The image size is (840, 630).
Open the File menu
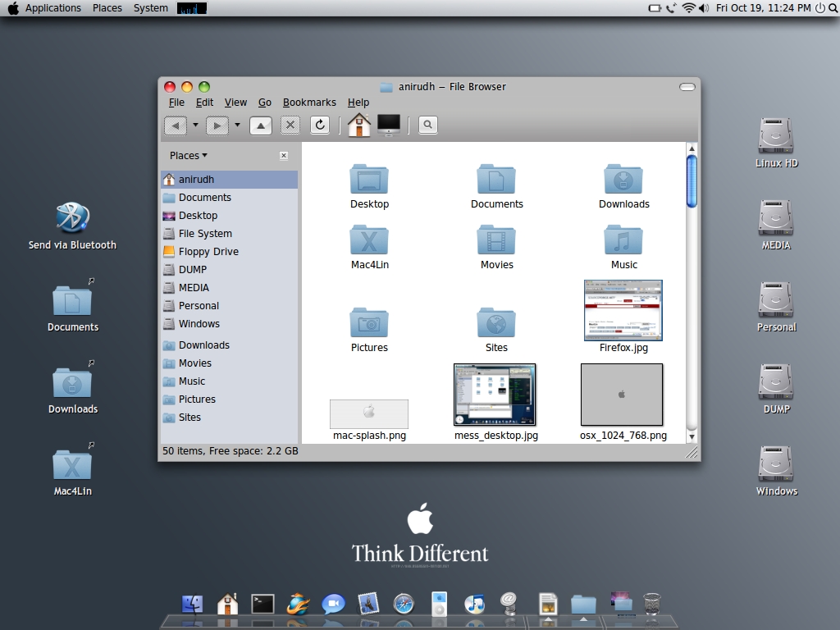point(176,103)
